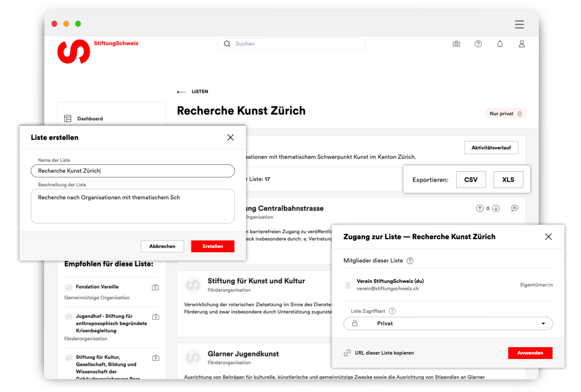The width and height of the screenshot is (581, 392).
Task: Add Jugendhof Stiftung to the list
Action: point(155,317)
